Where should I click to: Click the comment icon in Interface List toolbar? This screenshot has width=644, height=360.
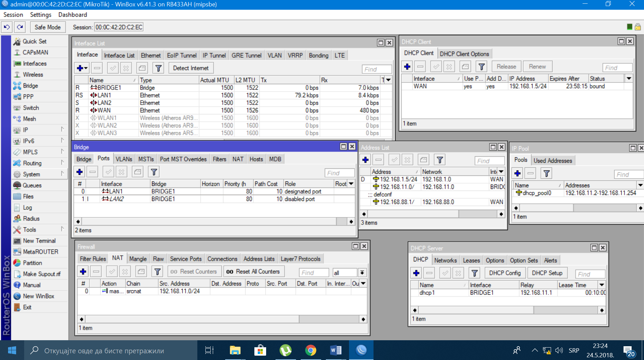tap(142, 68)
